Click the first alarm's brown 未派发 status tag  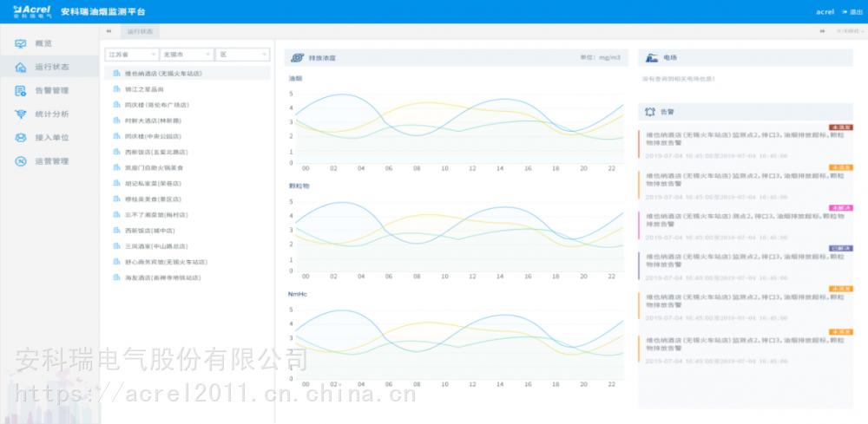(841, 127)
